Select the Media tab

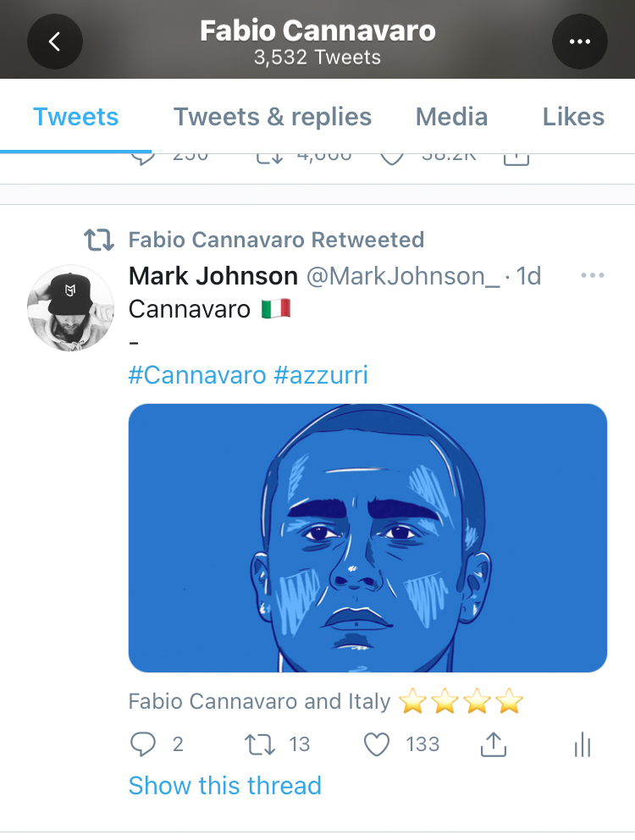(x=452, y=117)
